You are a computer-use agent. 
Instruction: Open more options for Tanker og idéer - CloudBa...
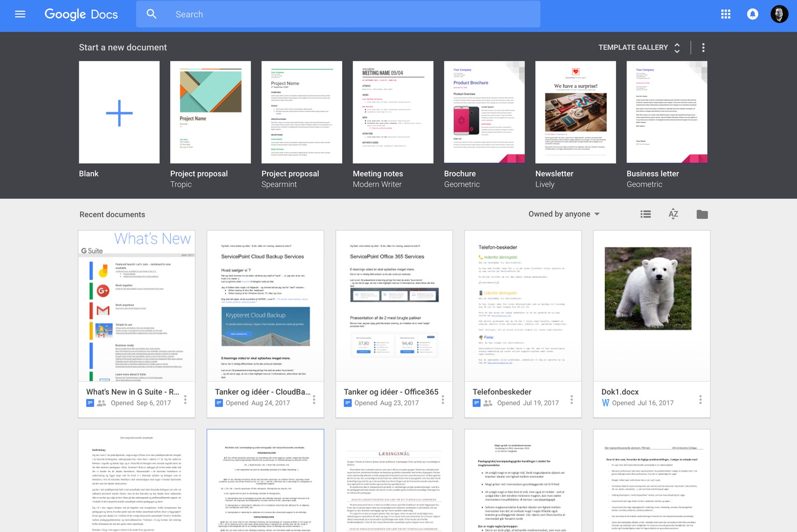click(x=314, y=399)
